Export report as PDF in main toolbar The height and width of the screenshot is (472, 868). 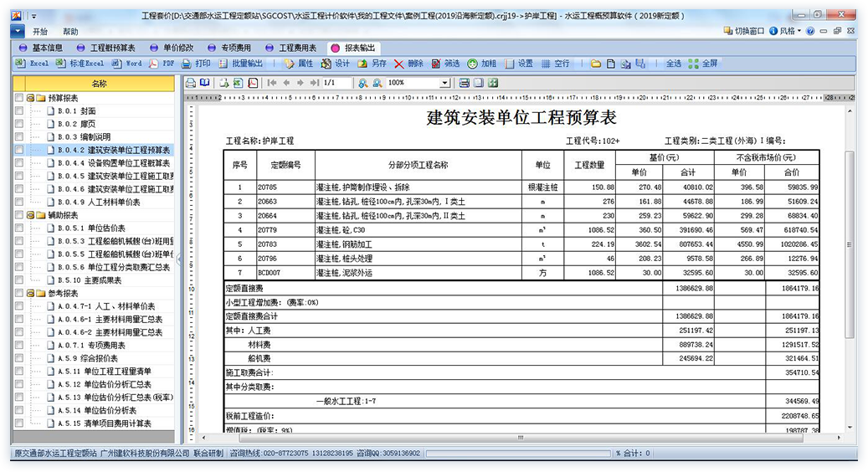click(x=161, y=64)
